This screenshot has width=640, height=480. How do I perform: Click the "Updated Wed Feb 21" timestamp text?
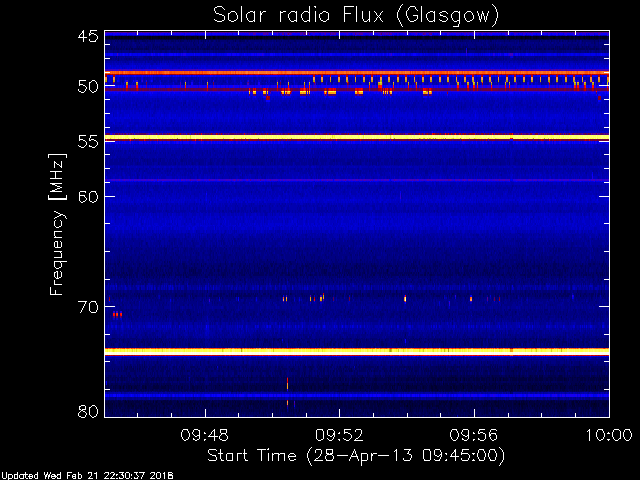(x=87, y=476)
